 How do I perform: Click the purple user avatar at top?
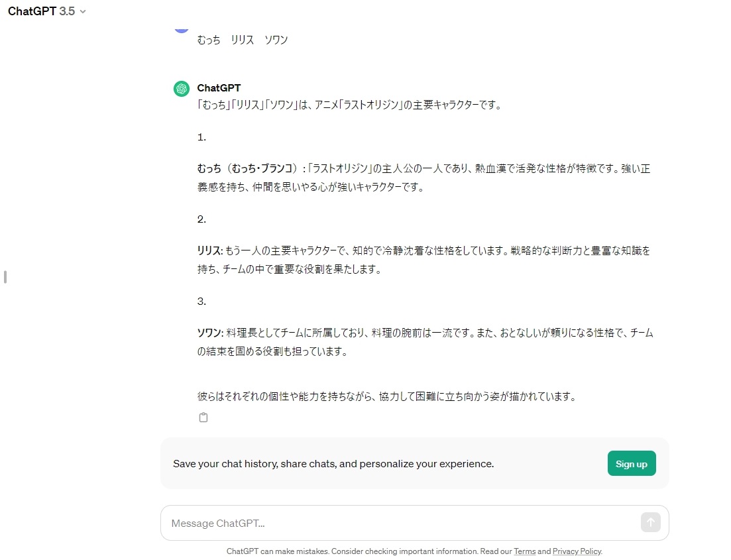point(182,28)
